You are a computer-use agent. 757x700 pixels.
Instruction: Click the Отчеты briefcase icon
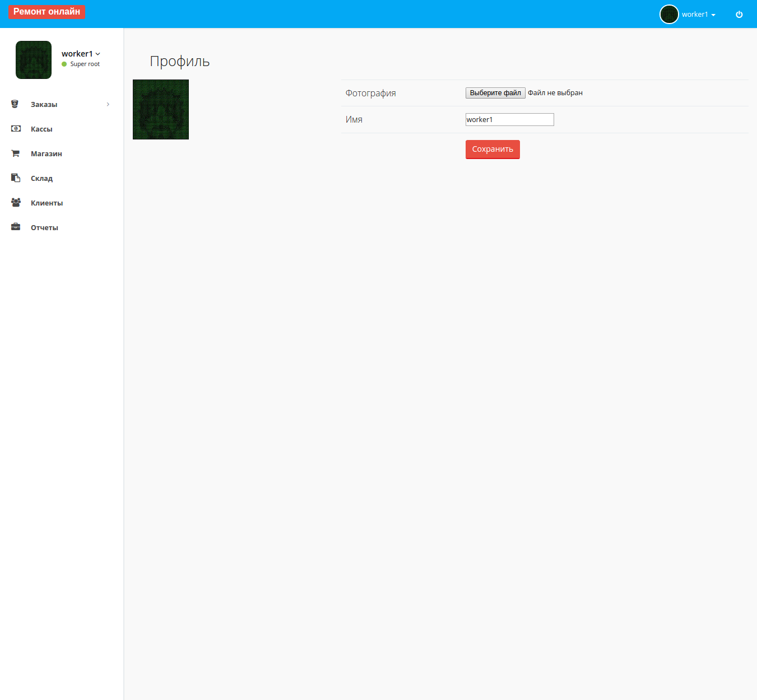[x=16, y=227]
